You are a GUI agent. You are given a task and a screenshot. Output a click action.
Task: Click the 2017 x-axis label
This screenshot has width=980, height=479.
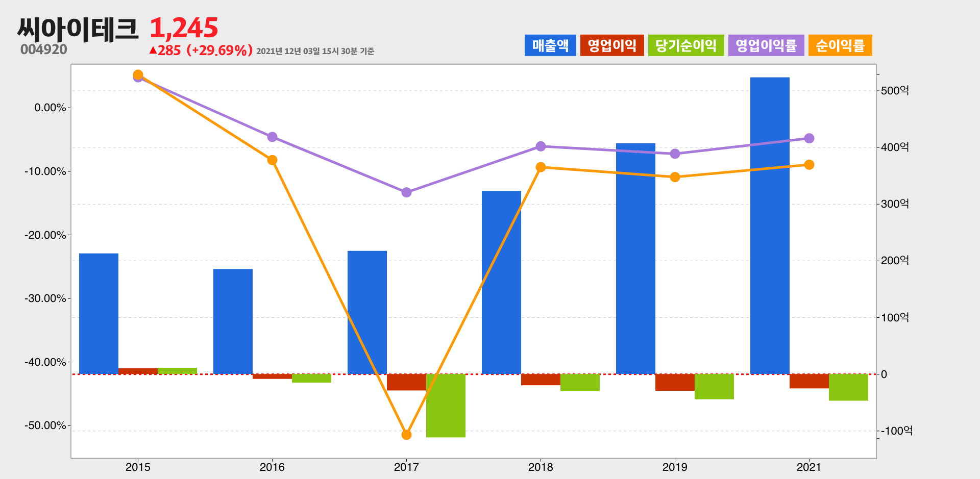406,467
